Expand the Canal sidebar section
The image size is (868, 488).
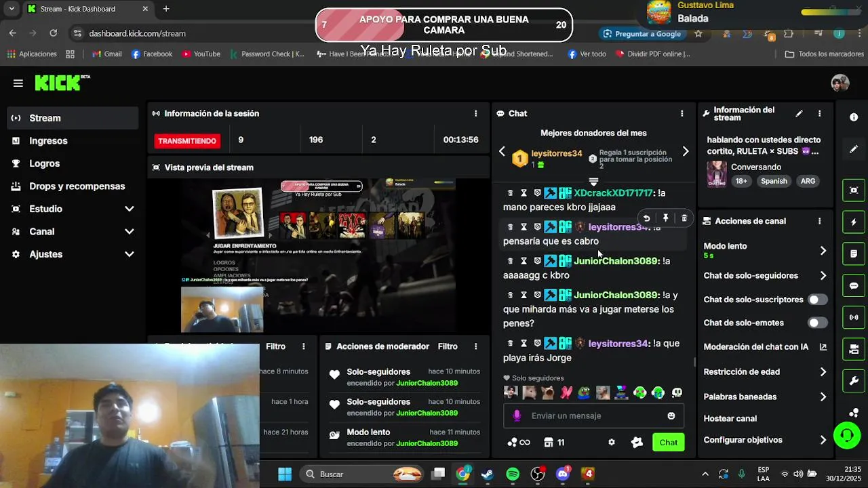73,232
